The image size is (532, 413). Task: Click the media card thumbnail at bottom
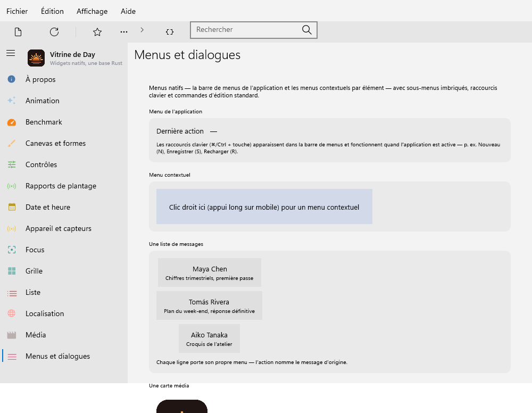point(182,407)
